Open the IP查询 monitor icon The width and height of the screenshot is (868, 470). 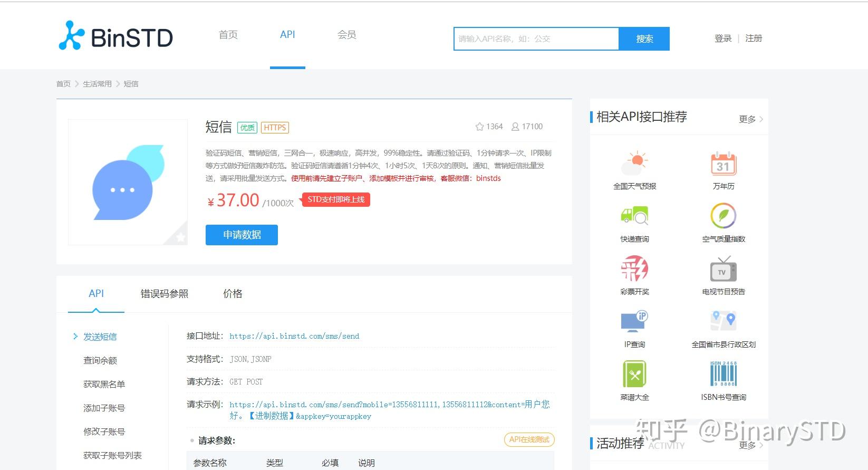[634, 321]
